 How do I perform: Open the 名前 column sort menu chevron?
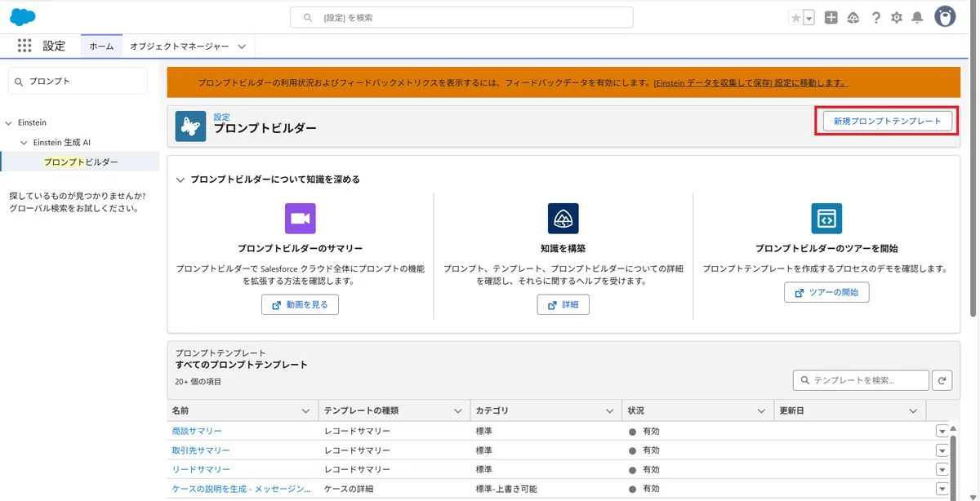[x=306, y=411]
